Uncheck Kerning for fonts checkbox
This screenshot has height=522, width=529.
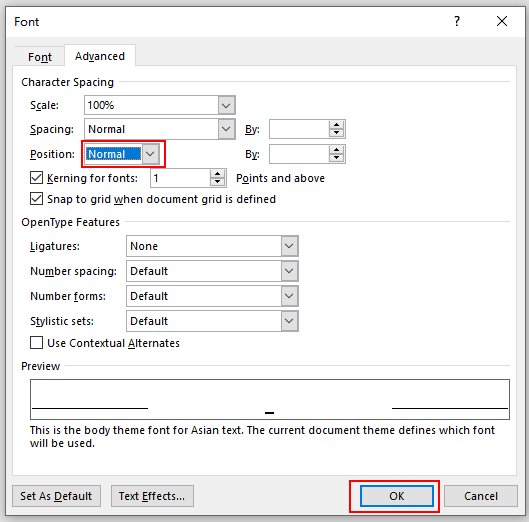click(36, 177)
